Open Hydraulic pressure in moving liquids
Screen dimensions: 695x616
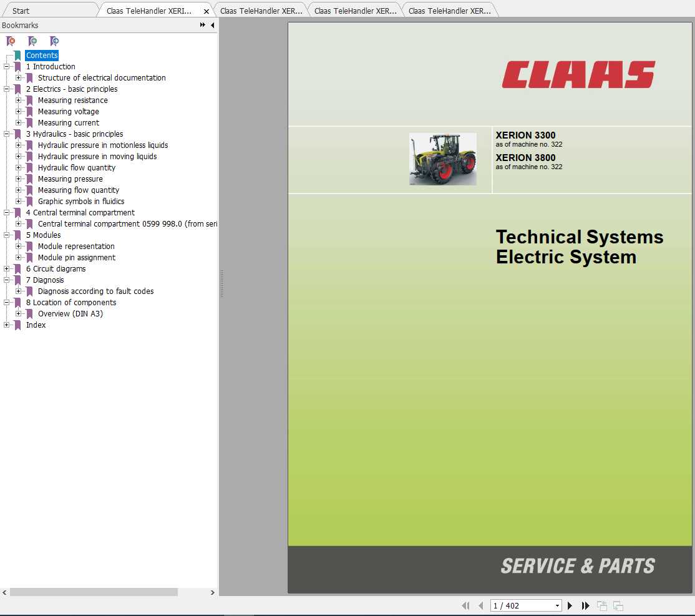coord(97,156)
